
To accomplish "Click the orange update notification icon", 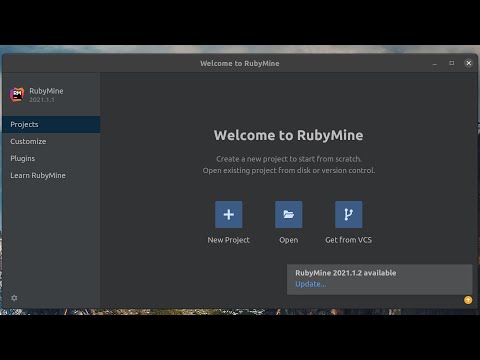I will (468, 300).
